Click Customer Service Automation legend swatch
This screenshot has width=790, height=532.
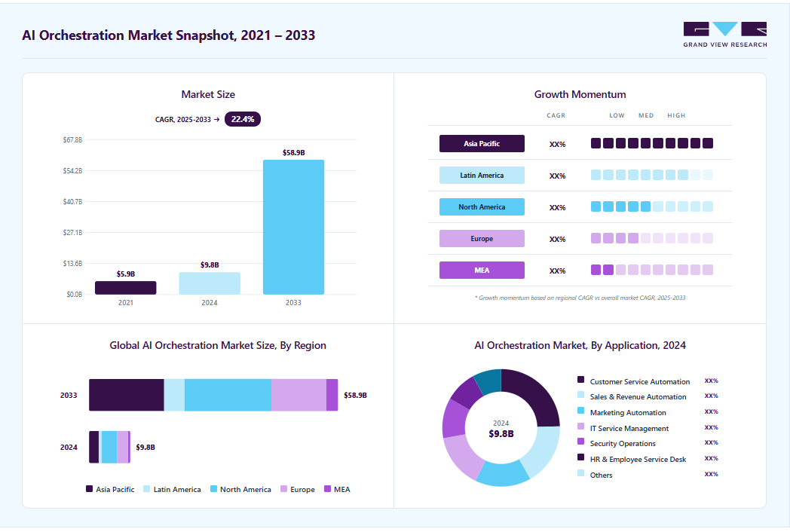[x=580, y=379]
